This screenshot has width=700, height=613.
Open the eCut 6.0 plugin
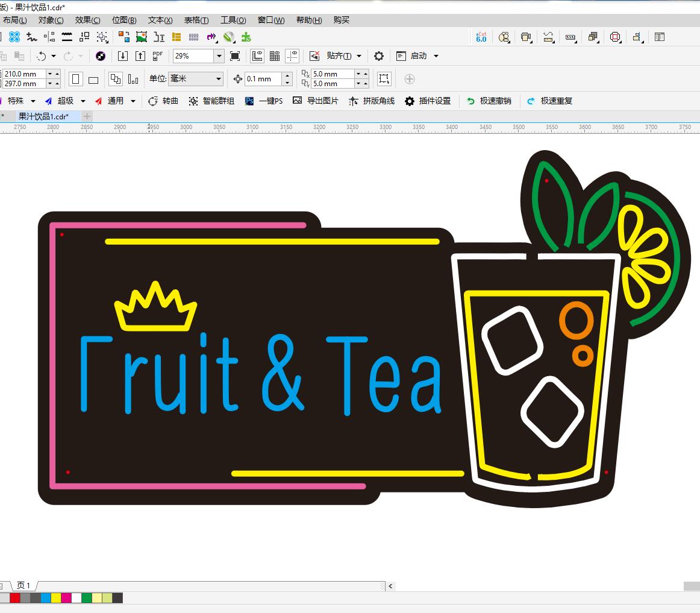pyautogui.click(x=481, y=37)
